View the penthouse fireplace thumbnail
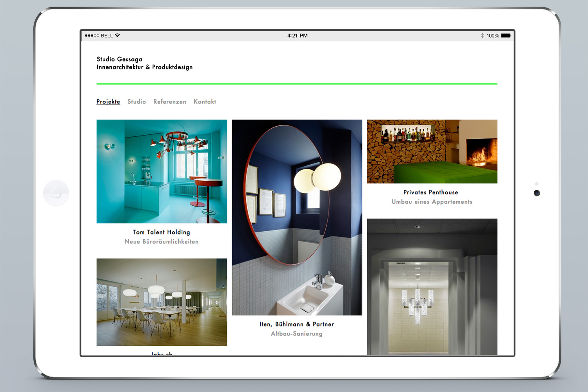The height and width of the screenshot is (392, 588). pyautogui.click(x=432, y=151)
